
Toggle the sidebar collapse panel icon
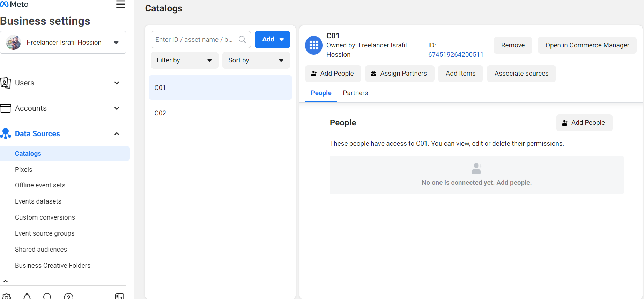(119, 296)
